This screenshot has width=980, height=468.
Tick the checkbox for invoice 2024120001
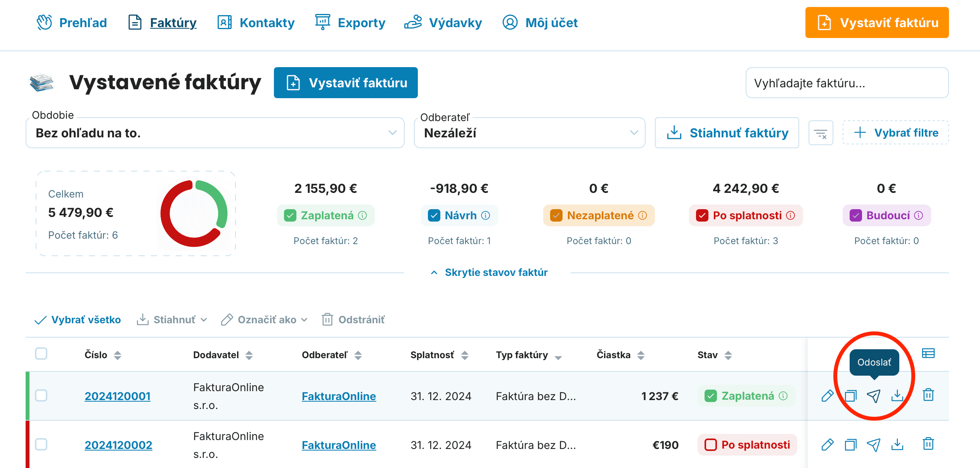coord(41,395)
